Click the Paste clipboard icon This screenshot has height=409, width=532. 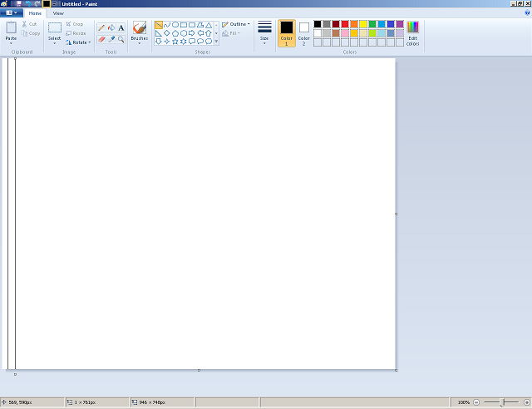[x=11, y=27]
